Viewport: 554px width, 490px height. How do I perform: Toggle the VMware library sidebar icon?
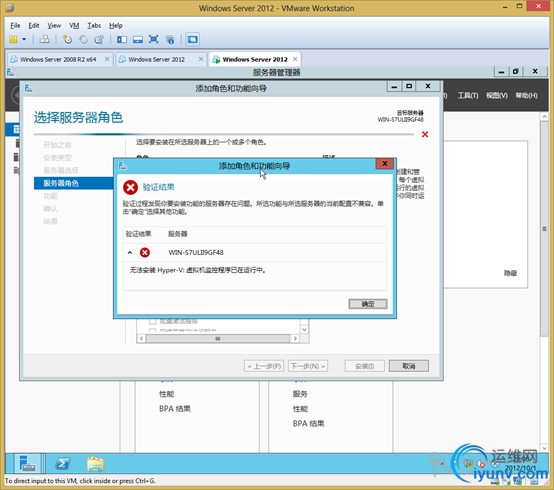click(122, 40)
